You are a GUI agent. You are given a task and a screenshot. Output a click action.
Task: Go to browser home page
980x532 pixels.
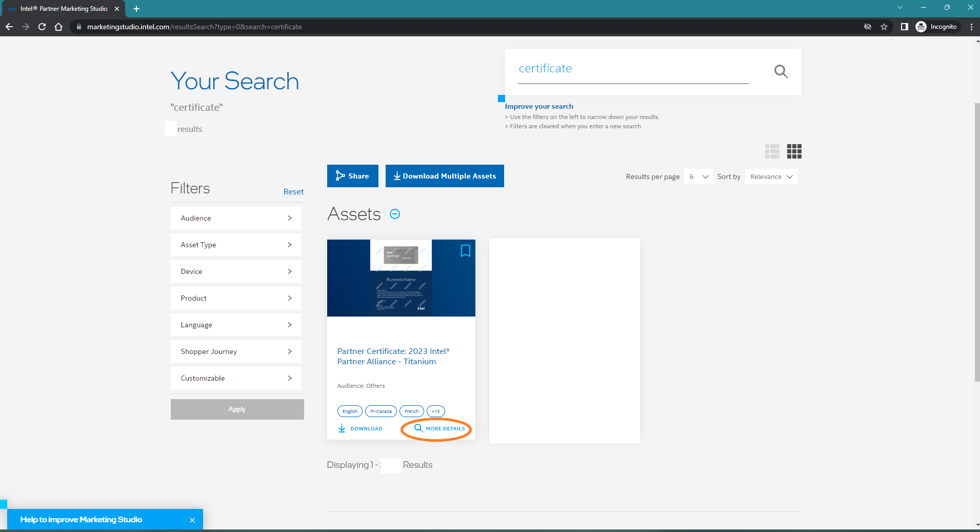58,27
